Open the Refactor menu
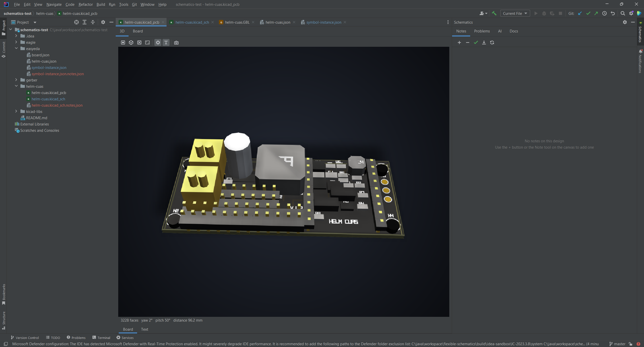Viewport: 644px width, 347px height. (86, 4)
